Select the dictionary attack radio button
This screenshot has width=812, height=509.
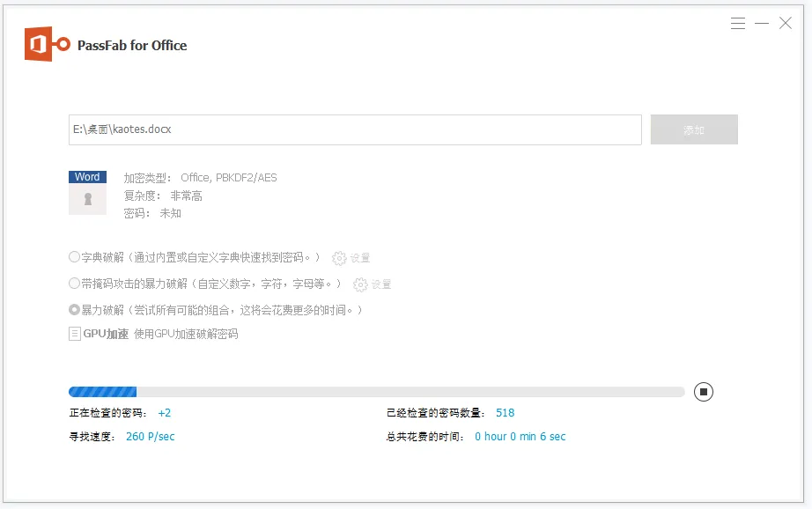tap(74, 257)
